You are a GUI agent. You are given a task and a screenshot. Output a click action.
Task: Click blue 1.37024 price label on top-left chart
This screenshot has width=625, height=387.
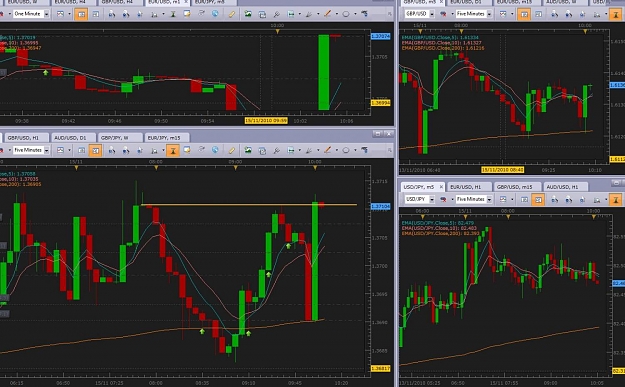(381, 36)
